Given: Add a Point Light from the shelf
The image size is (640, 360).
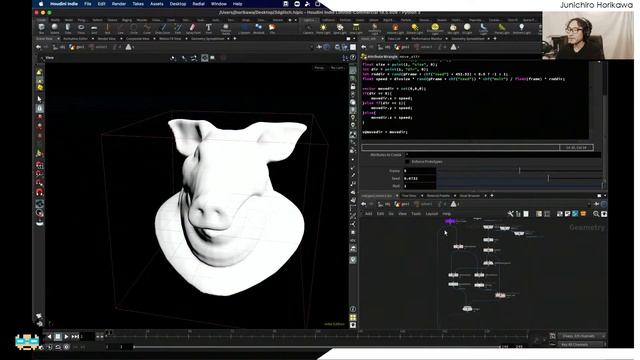Looking at the screenshot, I should [323, 28].
